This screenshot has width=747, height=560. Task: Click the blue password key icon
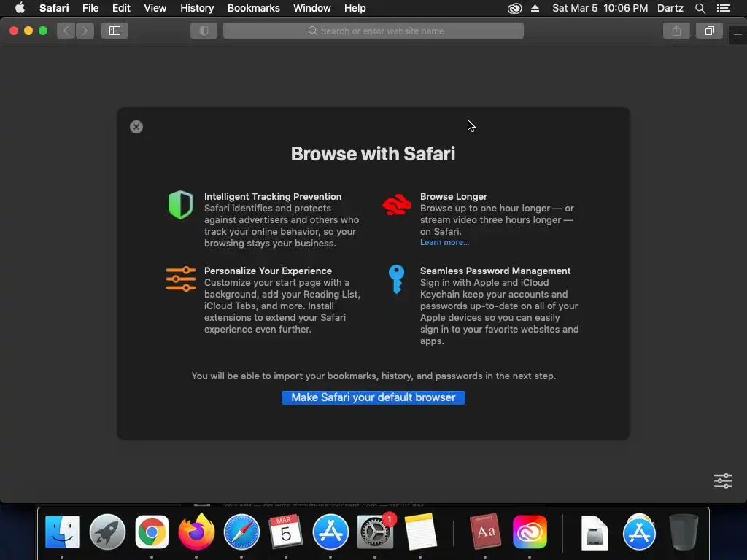[x=396, y=279]
